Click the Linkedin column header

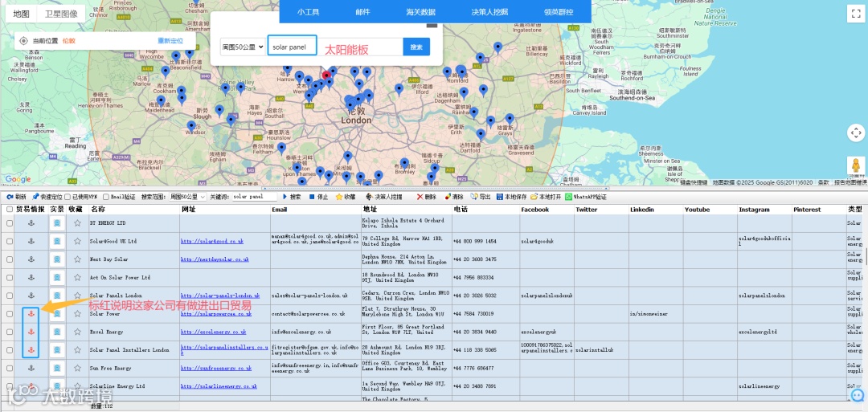(x=656, y=210)
